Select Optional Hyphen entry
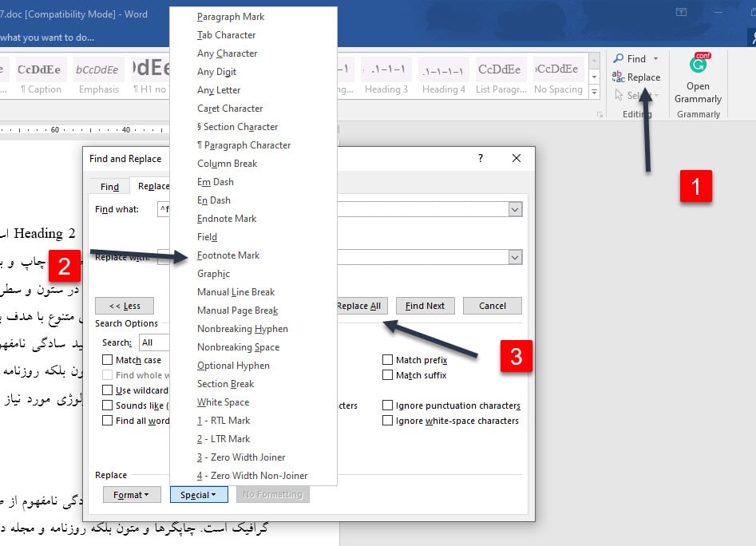 (x=253, y=366)
